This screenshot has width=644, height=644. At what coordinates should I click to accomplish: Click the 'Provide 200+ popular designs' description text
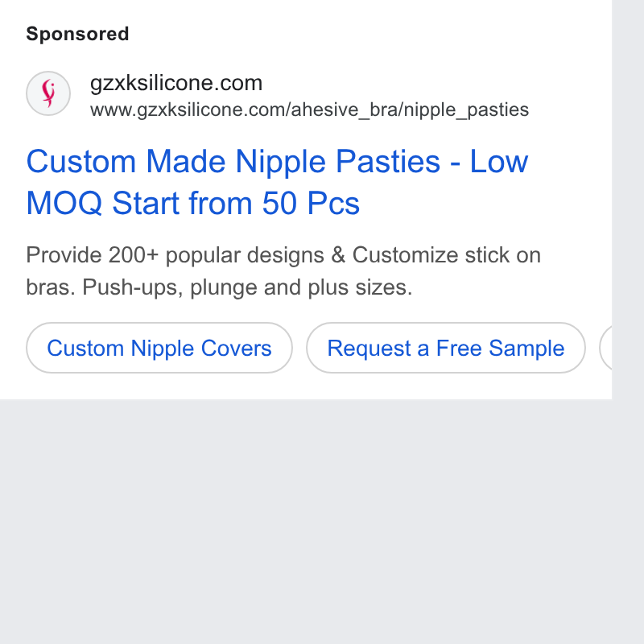(x=175, y=255)
